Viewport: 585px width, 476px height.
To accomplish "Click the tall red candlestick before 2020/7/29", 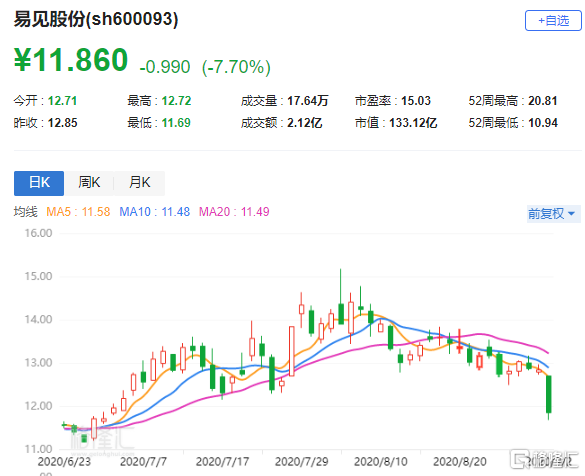I will (x=292, y=351).
